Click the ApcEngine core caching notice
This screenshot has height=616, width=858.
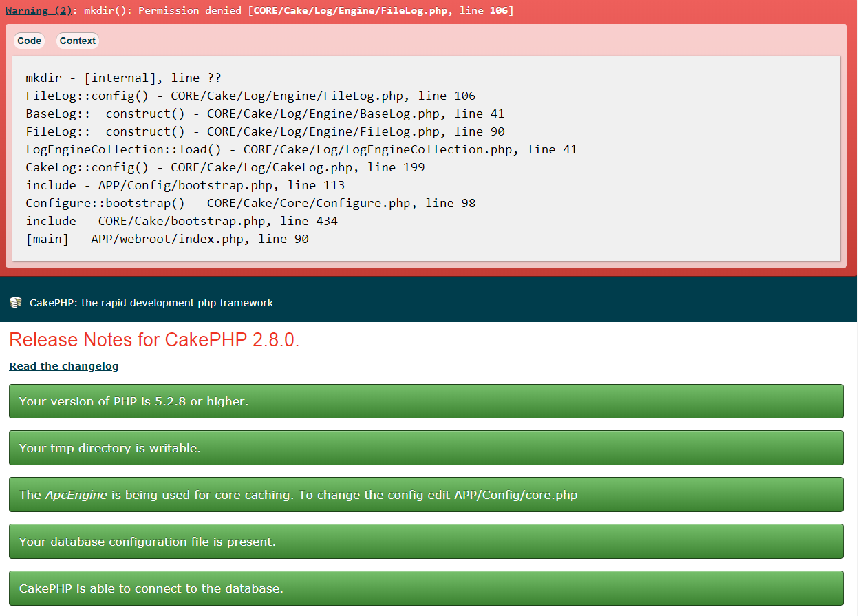point(426,495)
